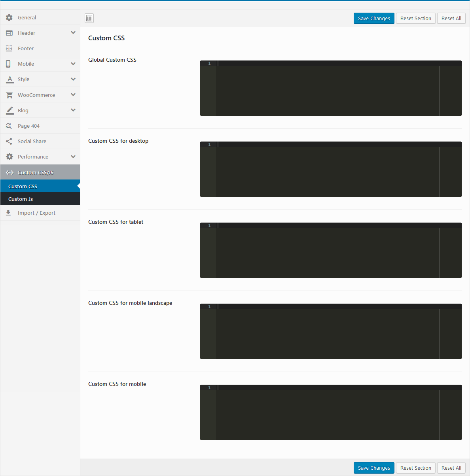Click the Header layout icon
The height and width of the screenshot is (476, 470).
(x=9, y=33)
